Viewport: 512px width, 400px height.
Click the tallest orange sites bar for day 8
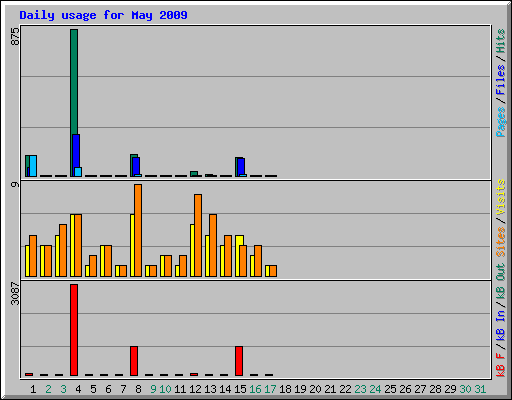(x=138, y=230)
